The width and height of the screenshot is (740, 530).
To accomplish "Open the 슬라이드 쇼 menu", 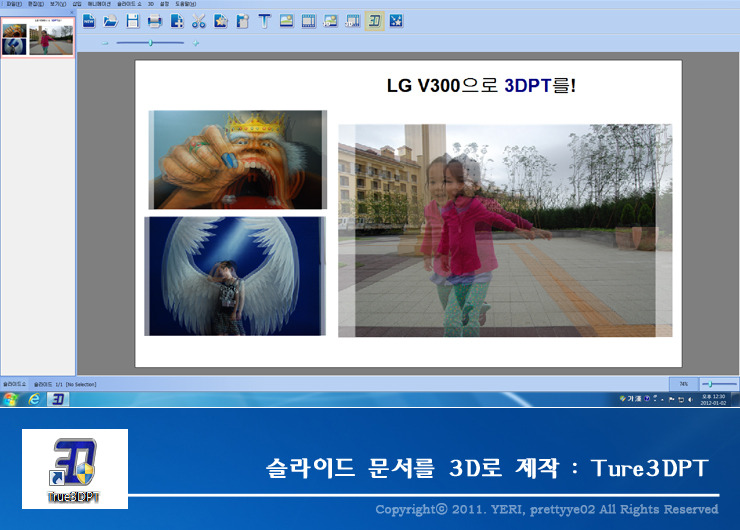I will tap(129, 4).
